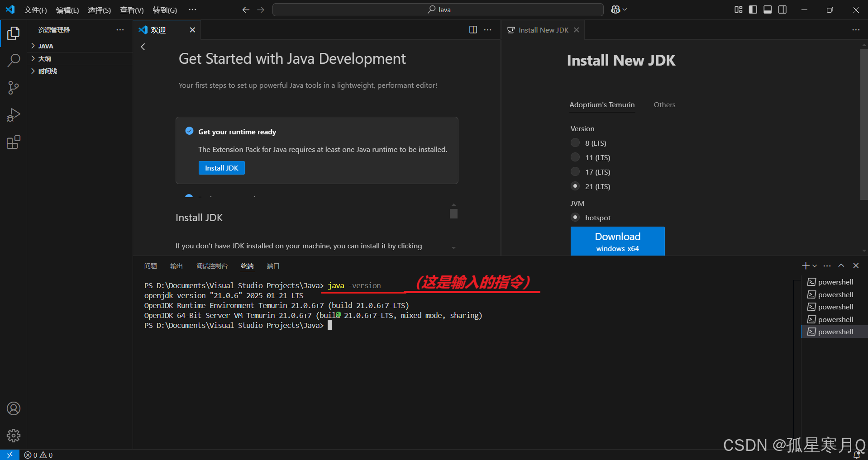
Task: Open the 编辑(E) menu
Action: pos(67,10)
